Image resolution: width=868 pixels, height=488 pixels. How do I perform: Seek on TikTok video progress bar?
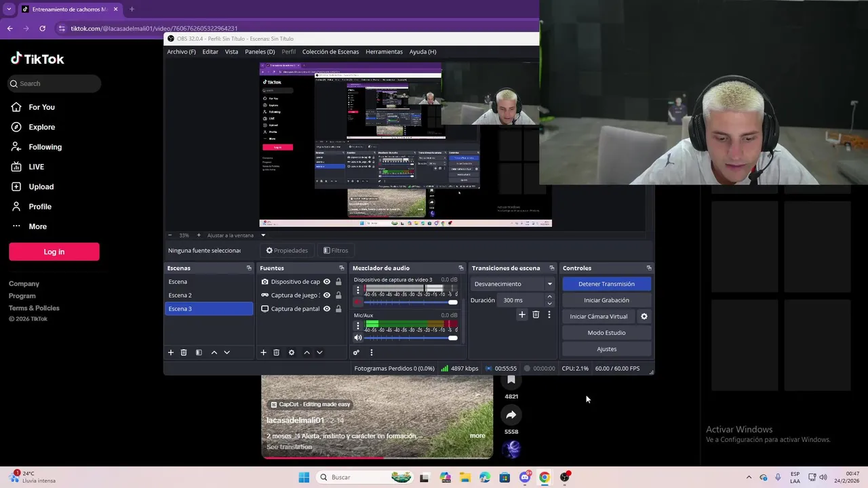tap(377, 457)
